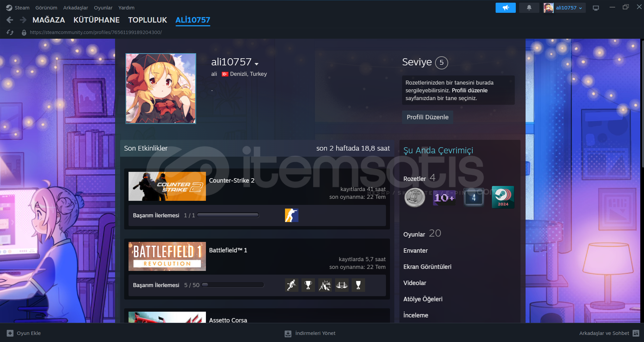The height and width of the screenshot is (342, 644).
Task: Click the Profili Düzenle button
Action: [x=428, y=117]
